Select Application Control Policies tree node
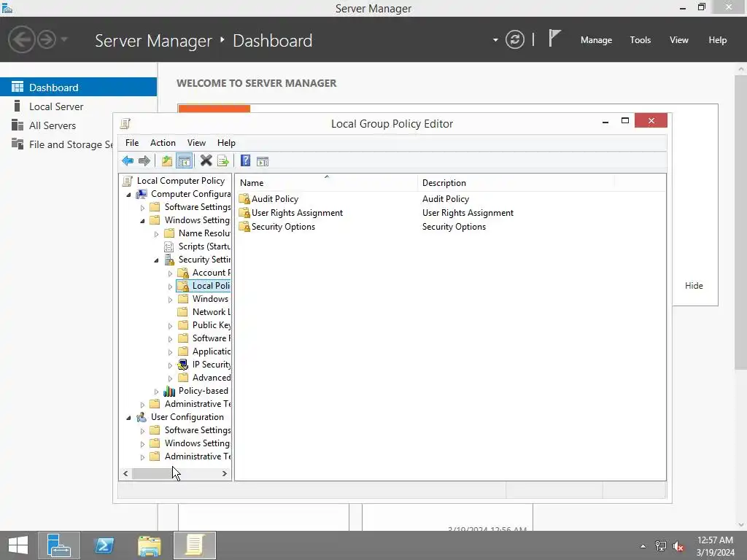Screen dimensions: 747x560 pyautogui.click(x=211, y=352)
